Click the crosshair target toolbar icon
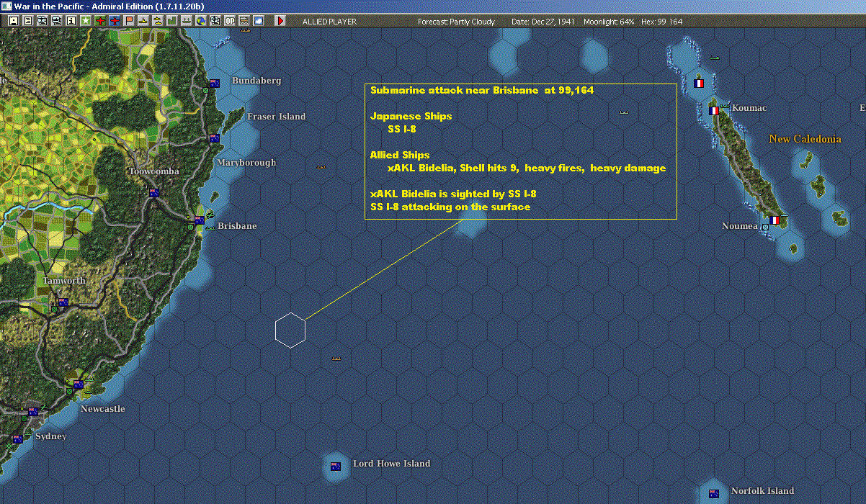This screenshot has width=866, height=504. (x=215, y=21)
